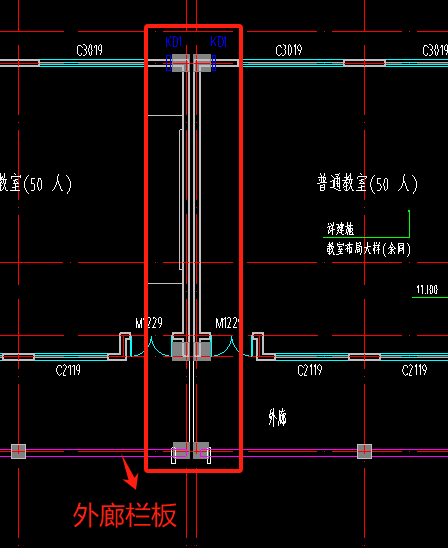This screenshot has height=548, width=448.
Task: Select the 外廊 corridor label
Action: click(x=277, y=417)
